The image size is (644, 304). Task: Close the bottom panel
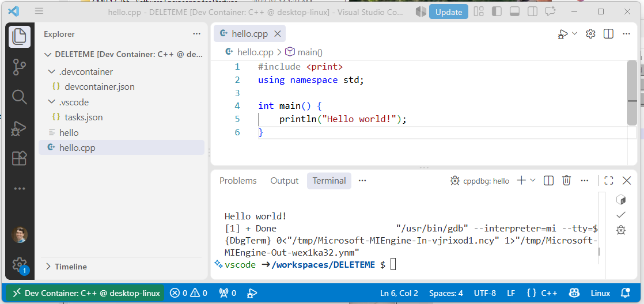(x=627, y=181)
